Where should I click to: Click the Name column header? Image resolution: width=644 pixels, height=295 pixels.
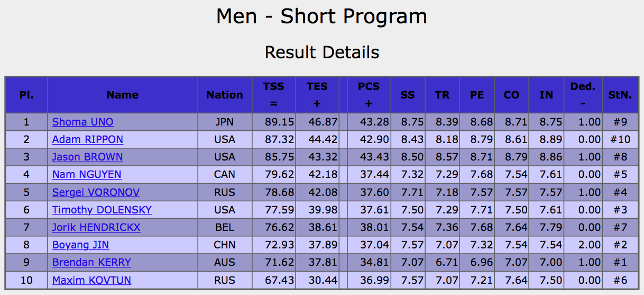point(123,95)
